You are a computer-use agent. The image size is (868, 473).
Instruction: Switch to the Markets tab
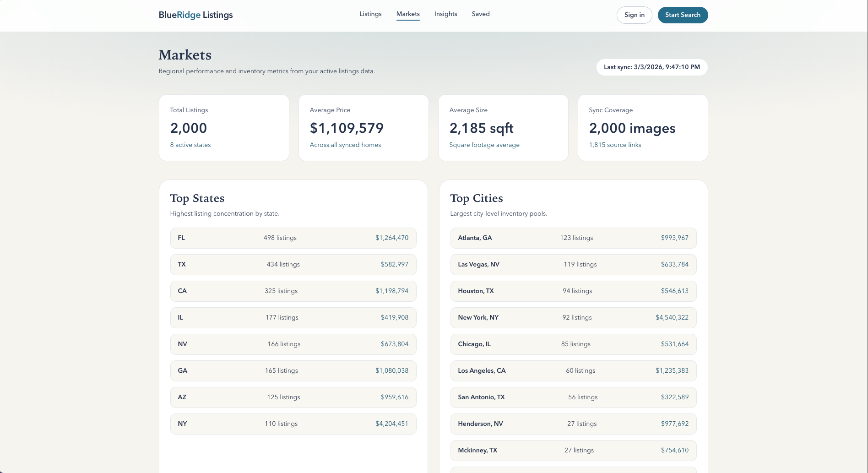(408, 14)
